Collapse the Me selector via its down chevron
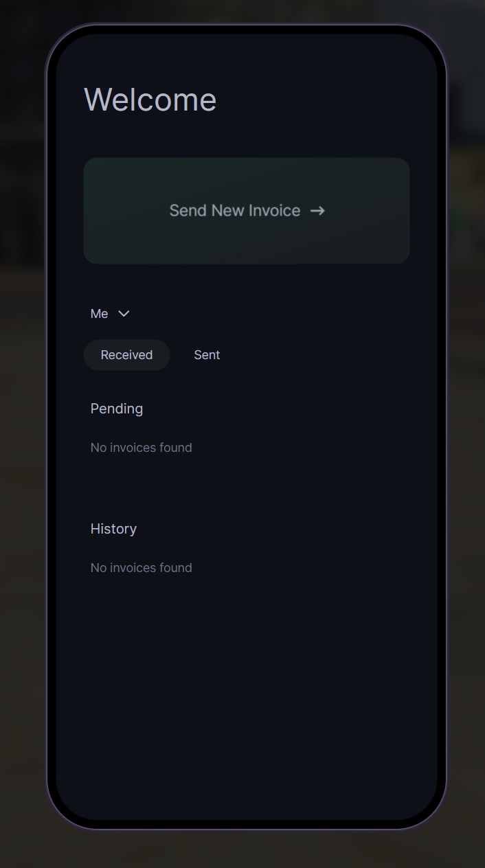Screen dimensions: 485x868 tap(124, 314)
